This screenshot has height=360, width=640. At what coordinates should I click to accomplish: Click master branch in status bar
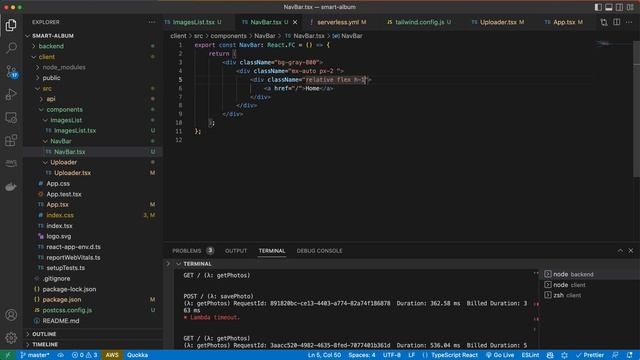coord(35,355)
